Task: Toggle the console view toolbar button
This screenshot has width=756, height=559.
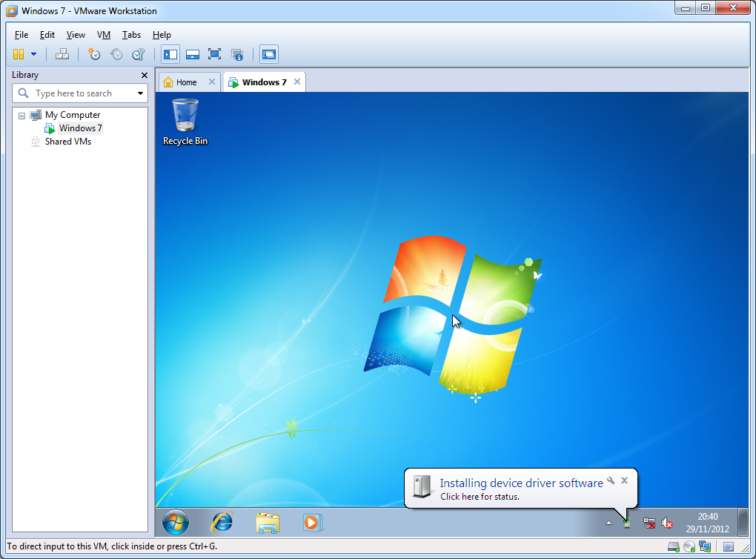Action: (268, 54)
